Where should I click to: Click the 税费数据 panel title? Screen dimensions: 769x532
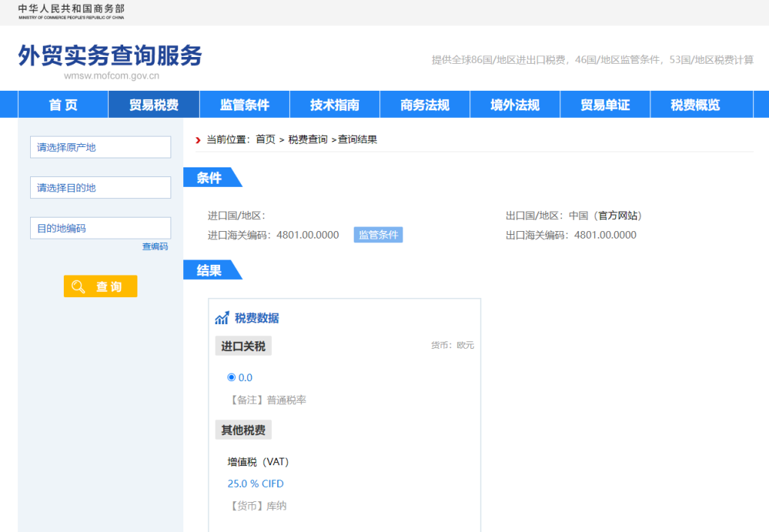[x=257, y=318]
